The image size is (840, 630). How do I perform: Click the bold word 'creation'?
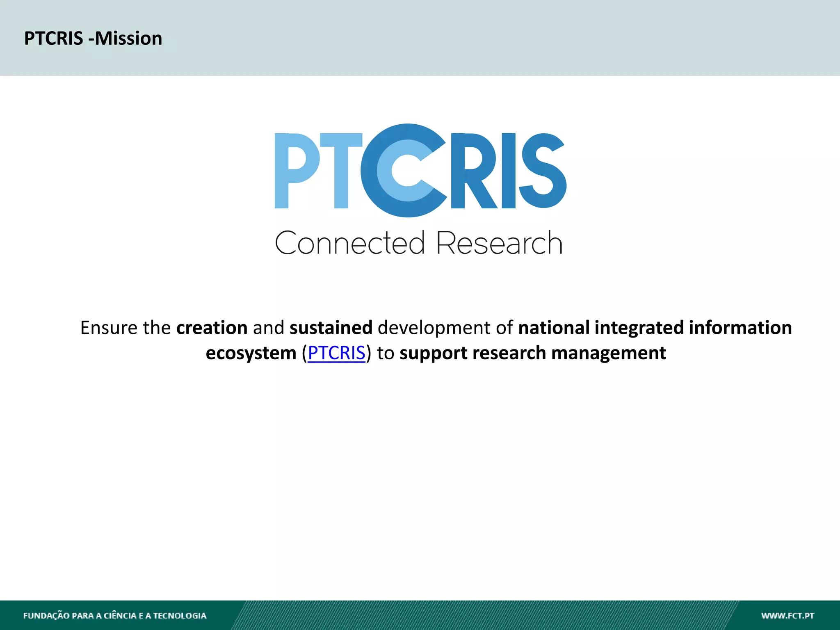(212, 328)
